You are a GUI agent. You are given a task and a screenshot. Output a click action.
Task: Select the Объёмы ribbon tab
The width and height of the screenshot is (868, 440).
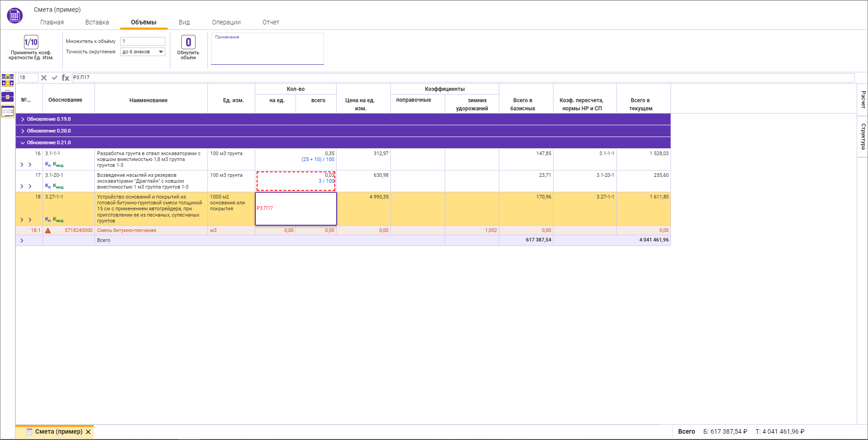pos(144,22)
